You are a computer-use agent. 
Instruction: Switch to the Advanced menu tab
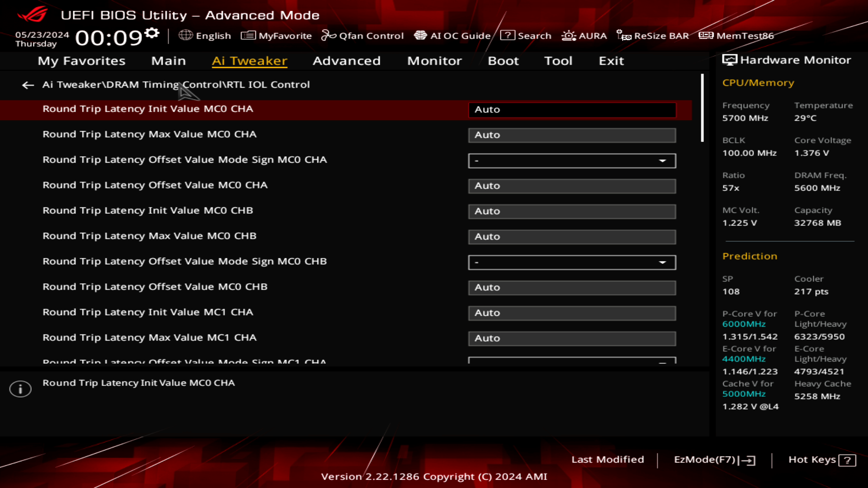346,61
